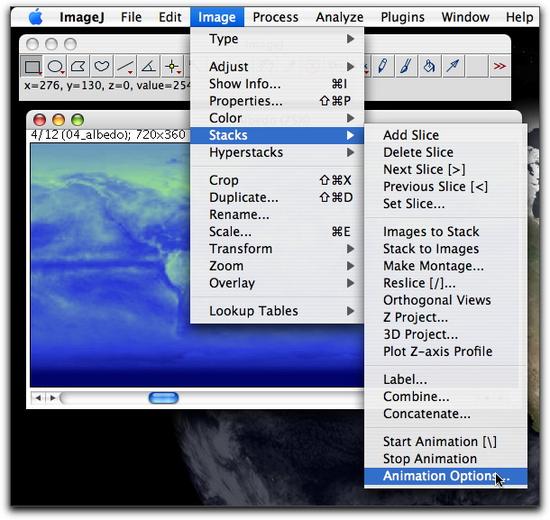Select the Straight Line tool
The height and width of the screenshot is (520, 550).
click(125, 66)
